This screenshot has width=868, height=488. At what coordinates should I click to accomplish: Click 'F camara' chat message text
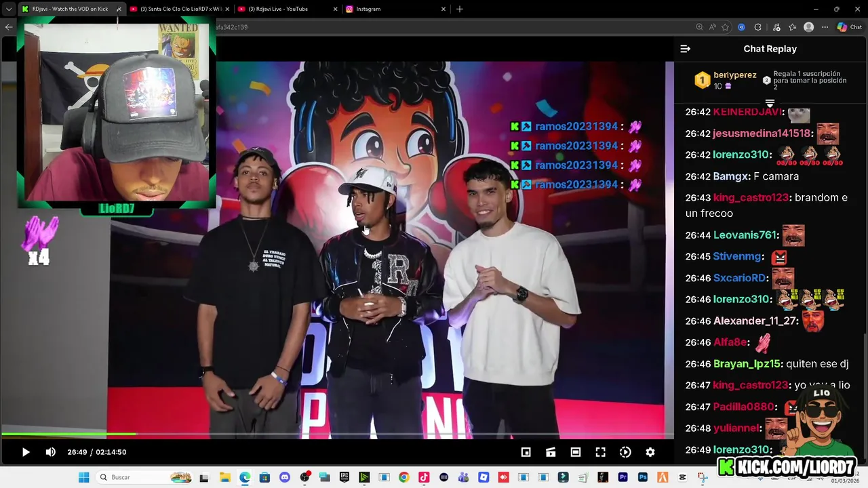[776, 176]
